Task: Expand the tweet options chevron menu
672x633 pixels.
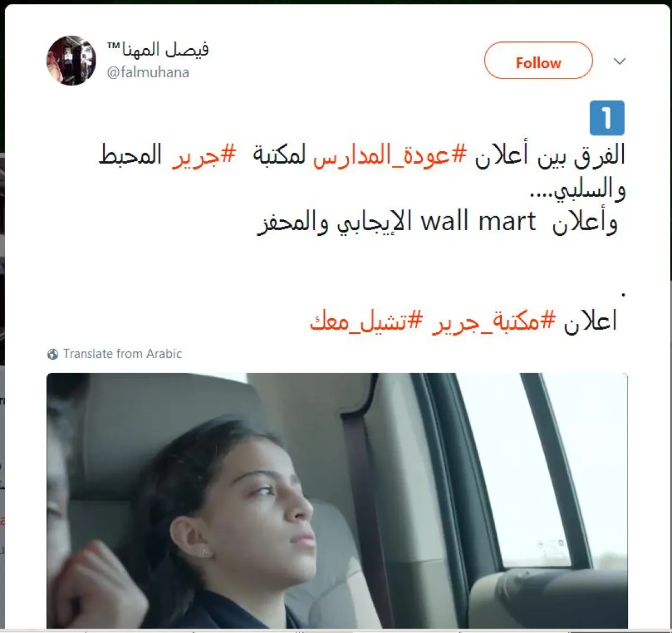Action: 619,61
